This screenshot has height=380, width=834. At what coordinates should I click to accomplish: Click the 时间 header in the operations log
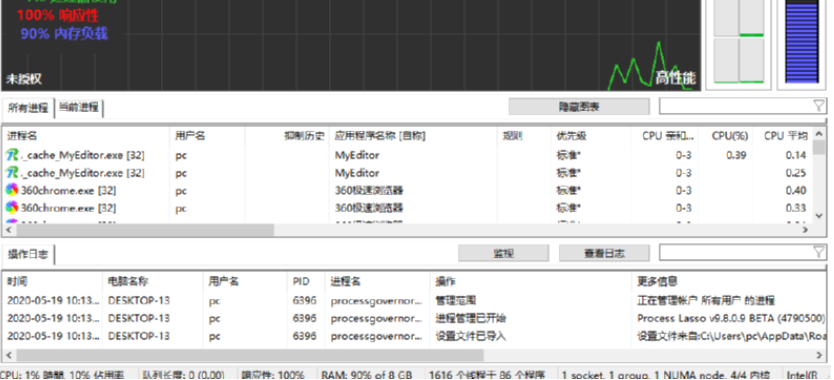52,282
